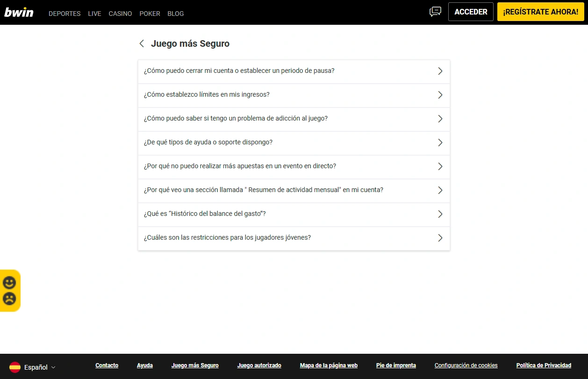Image resolution: width=588 pixels, height=379 pixels.
Task: Open the chat message icon
Action: [435, 12]
